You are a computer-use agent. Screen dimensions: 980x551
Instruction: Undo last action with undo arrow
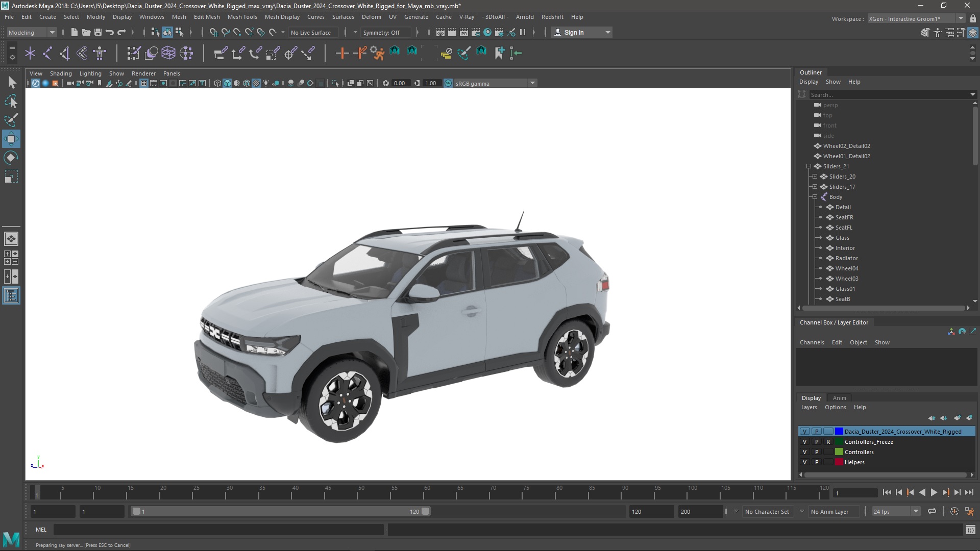pyautogui.click(x=109, y=32)
